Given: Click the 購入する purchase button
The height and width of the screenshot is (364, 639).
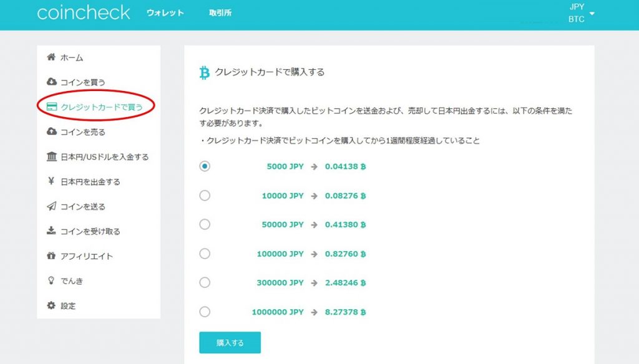Looking at the screenshot, I should coord(230,343).
